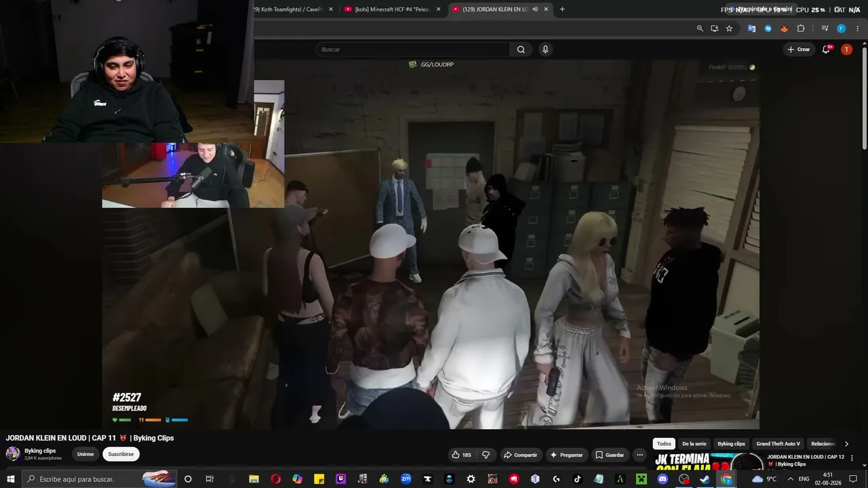The width and height of the screenshot is (868, 488).
Task: Bookmark this page with the star icon
Action: tap(729, 28)
